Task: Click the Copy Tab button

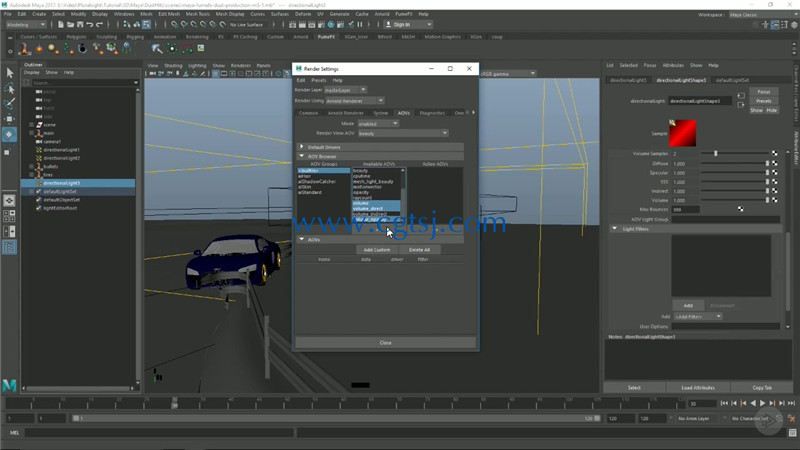Action: point(762,388)
